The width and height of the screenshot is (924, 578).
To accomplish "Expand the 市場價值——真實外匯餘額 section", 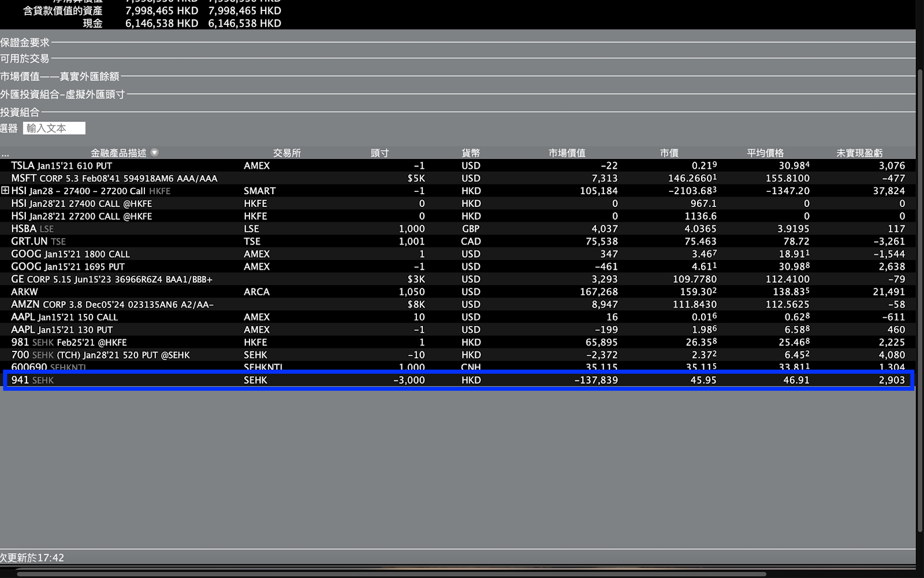I will point(59,76).
